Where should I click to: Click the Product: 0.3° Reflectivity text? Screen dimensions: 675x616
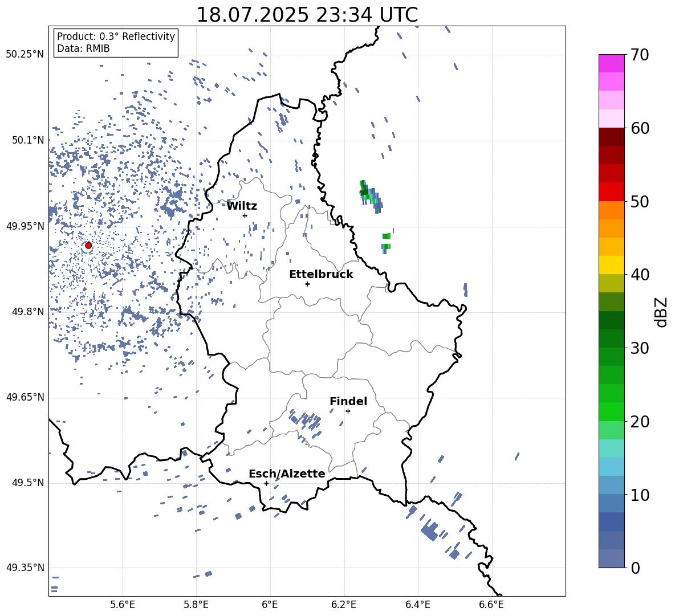[x=116, y=36]
